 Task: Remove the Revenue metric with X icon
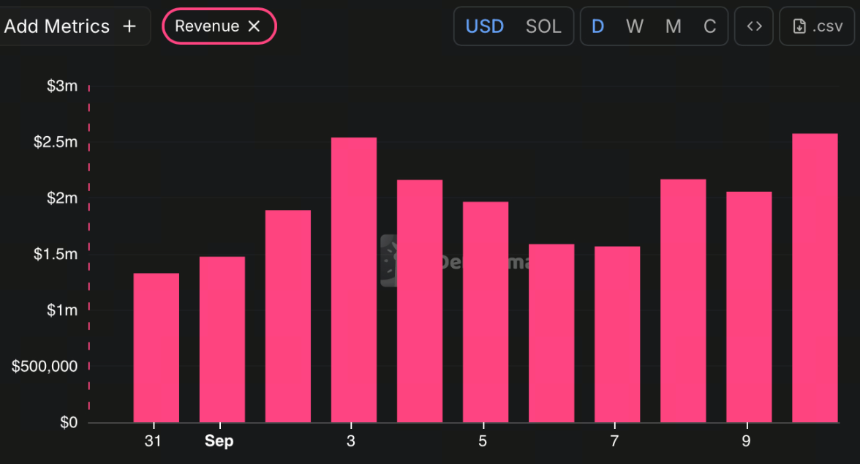point(254,26)
